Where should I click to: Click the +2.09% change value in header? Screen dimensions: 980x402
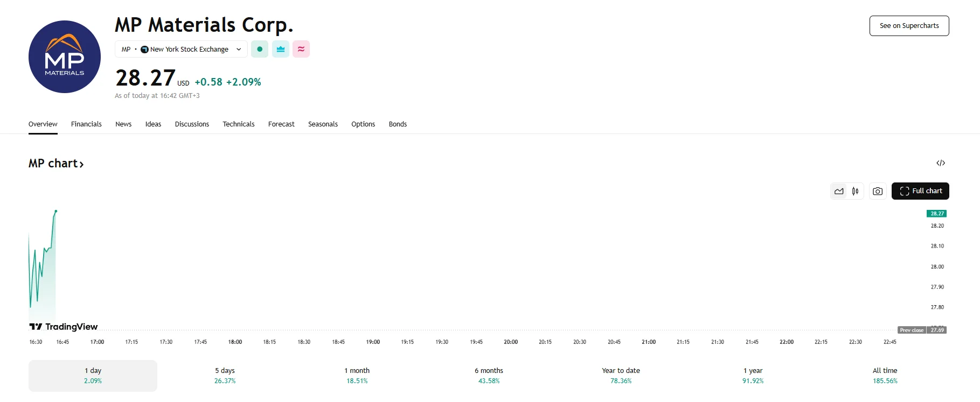click(x=244, y=82)
